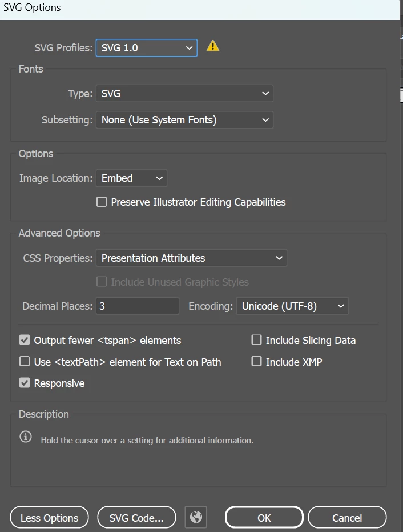
Task: Uncheck Output fewer tspan elements
Action: click(x=25, y=340)
